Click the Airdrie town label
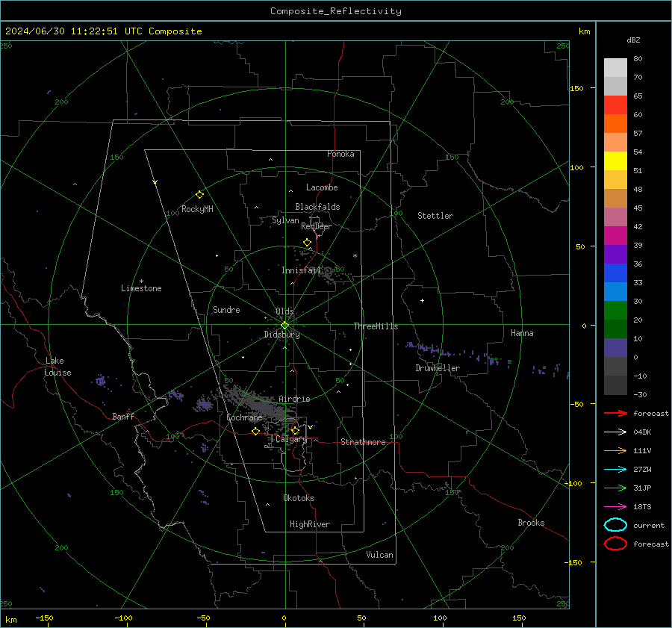This screenshot has width=672, height=628. coord(294,399)
